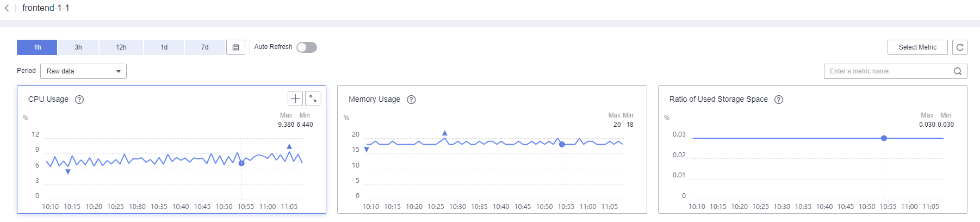
Task: Select the 1d time range tab
Action: click(164, 47)
